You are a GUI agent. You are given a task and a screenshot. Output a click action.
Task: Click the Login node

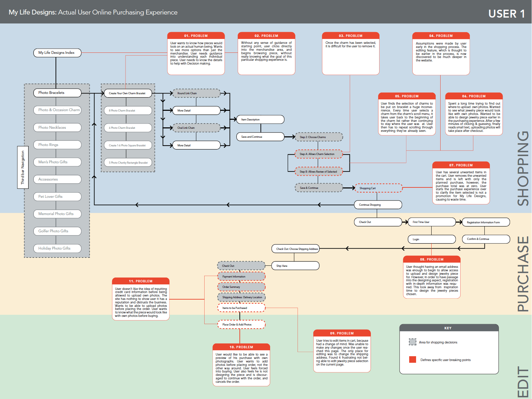432,239
